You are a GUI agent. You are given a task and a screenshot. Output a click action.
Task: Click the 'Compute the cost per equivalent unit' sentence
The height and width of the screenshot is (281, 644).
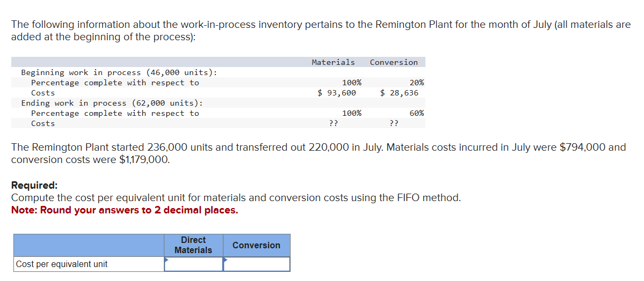(236, 198)
